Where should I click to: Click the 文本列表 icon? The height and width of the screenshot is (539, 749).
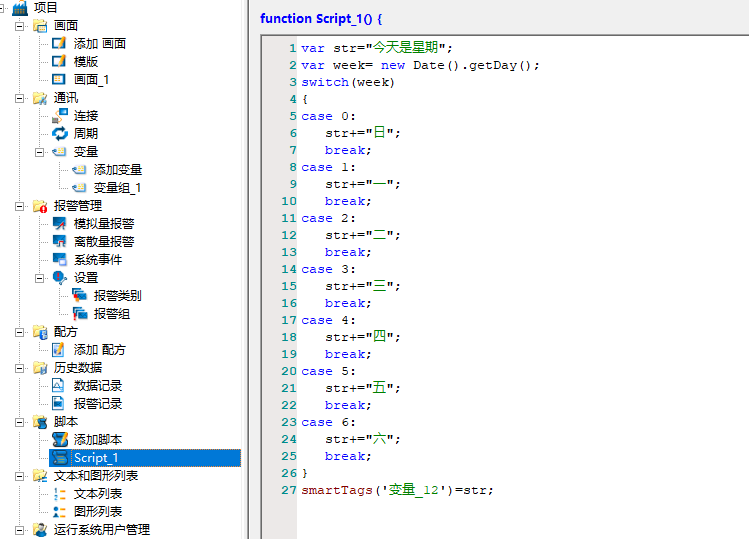click(59, 494)
